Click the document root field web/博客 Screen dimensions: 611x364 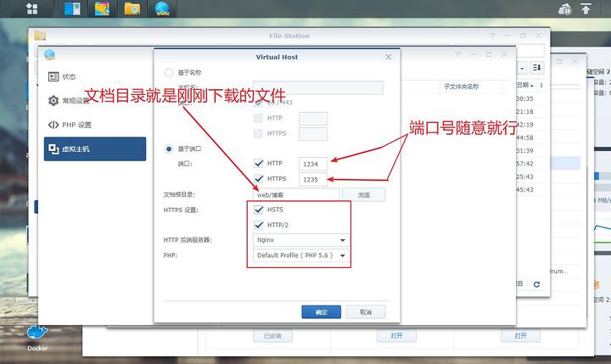(x=296, y=195)
